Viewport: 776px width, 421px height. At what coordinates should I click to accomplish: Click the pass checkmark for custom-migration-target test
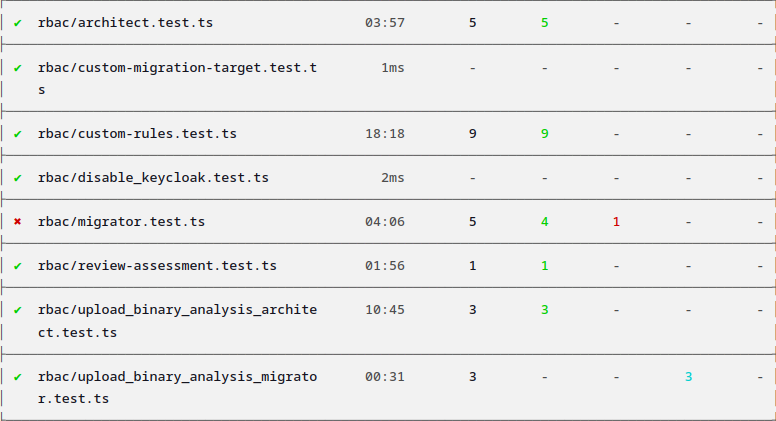pos(18,67)
